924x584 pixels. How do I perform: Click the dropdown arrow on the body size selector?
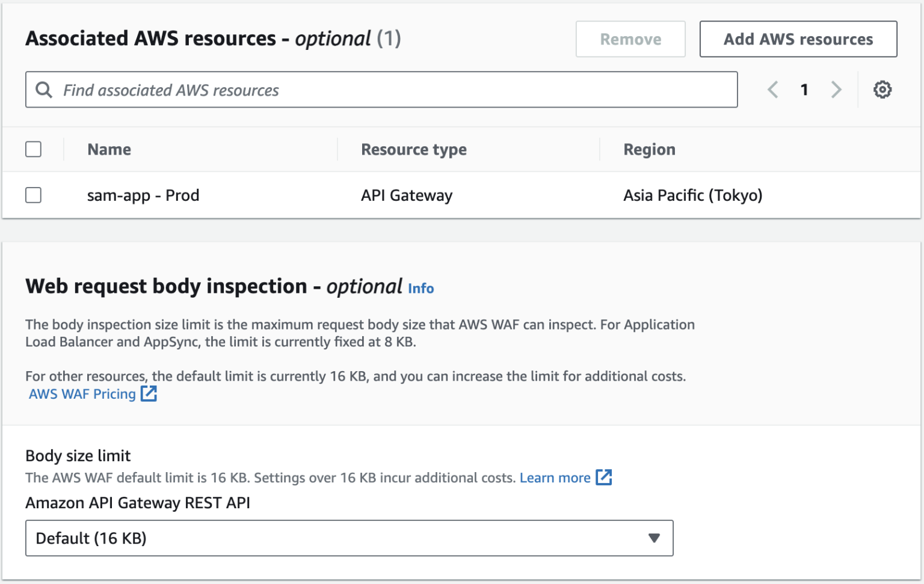point(654,538)
